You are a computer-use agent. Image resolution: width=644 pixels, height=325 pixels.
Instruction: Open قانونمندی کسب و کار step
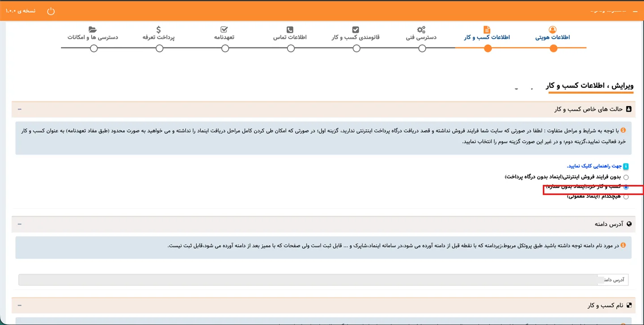click(356, 38)
